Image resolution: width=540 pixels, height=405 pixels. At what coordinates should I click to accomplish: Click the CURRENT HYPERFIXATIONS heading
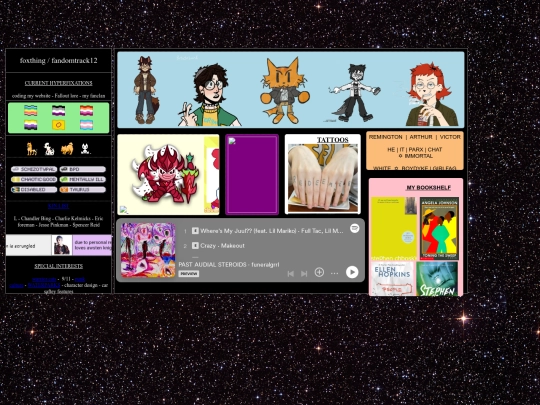59,83
